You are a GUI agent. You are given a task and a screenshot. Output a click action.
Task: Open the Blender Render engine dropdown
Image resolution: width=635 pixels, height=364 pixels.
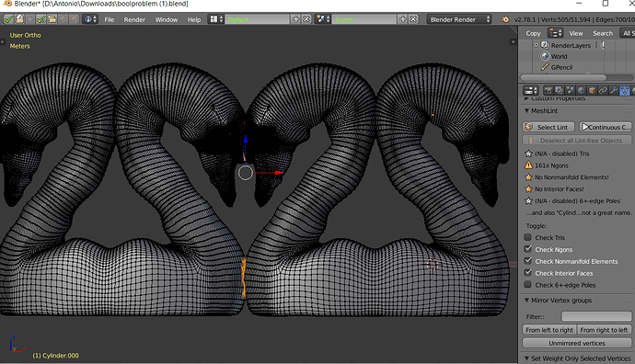pyautogui.click(x=459, y=19)
